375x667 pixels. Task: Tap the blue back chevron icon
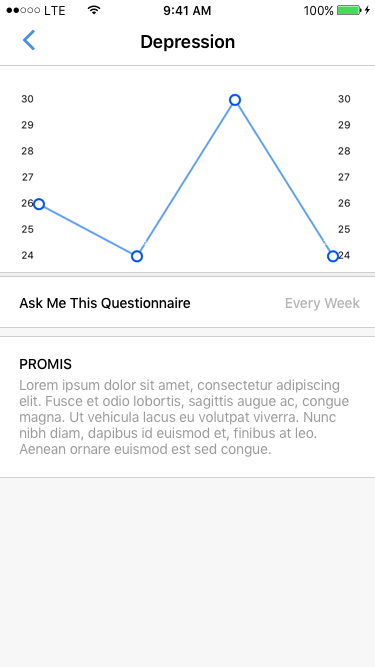point(28,40)
